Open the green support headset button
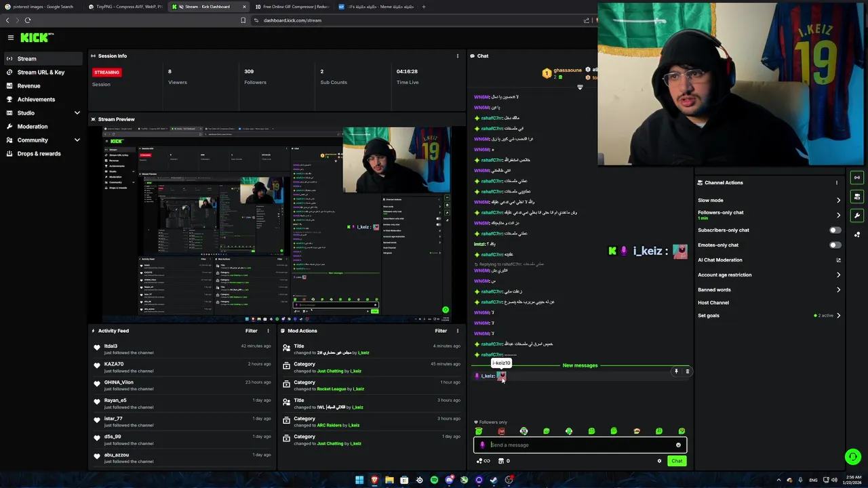Image resolution: width=868 pixels, height=488 pixels. (853, 457)
